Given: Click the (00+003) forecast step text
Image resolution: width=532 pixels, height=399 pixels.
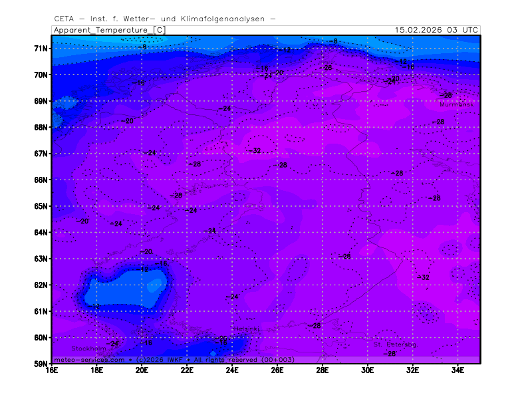Looking at the screenshot, I should 278,360.
